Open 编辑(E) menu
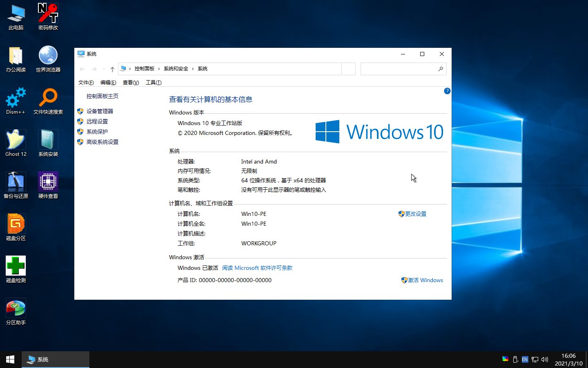588x368 pixels. 108,83
